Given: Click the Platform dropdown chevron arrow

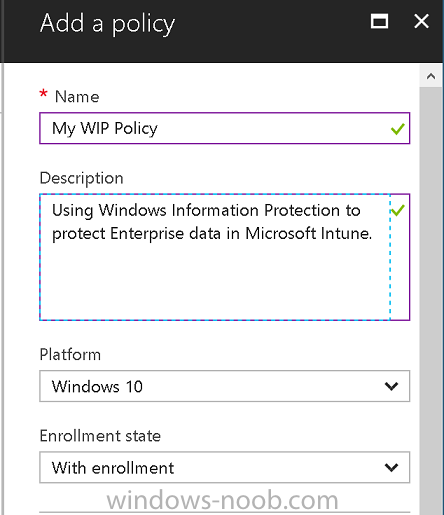Looking at the screenshot, I should (x=391, y=386).
